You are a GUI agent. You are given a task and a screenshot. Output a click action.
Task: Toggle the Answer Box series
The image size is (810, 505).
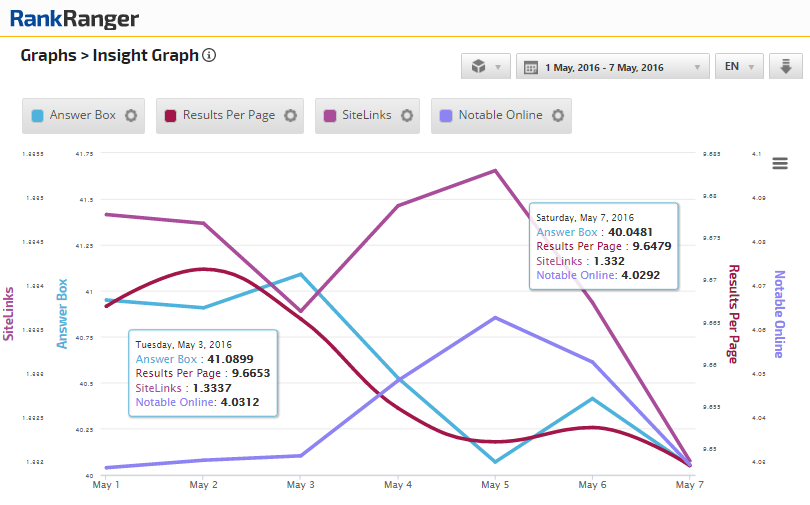click(x=82, y=115)
